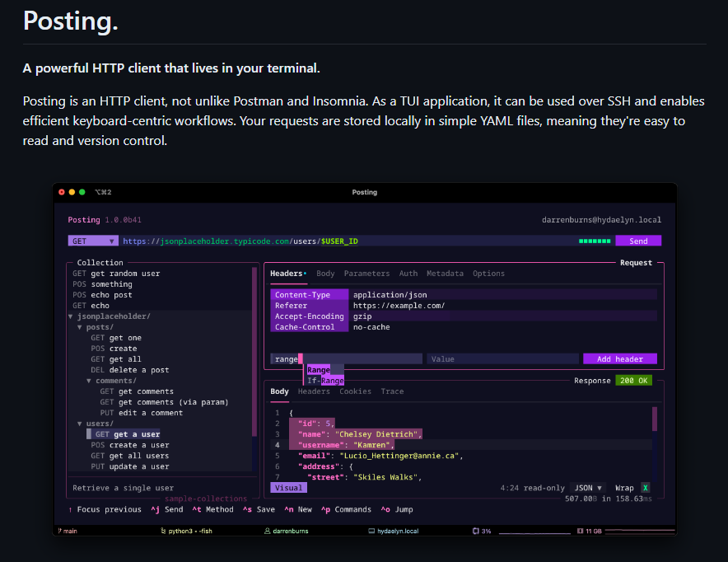This screenshot has width=728, height=562.
Task: Select the Response Body tab
Action: pos(279,391)
